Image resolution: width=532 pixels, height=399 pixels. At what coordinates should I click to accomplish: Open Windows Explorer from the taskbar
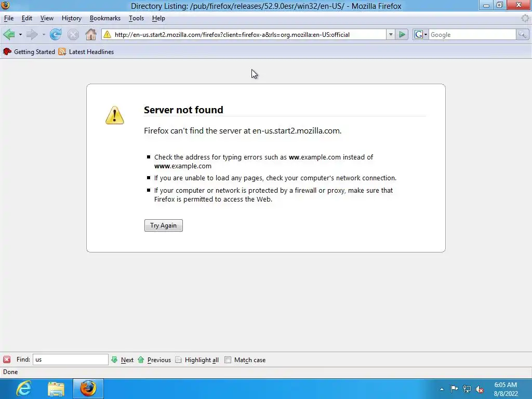[56, 389]
